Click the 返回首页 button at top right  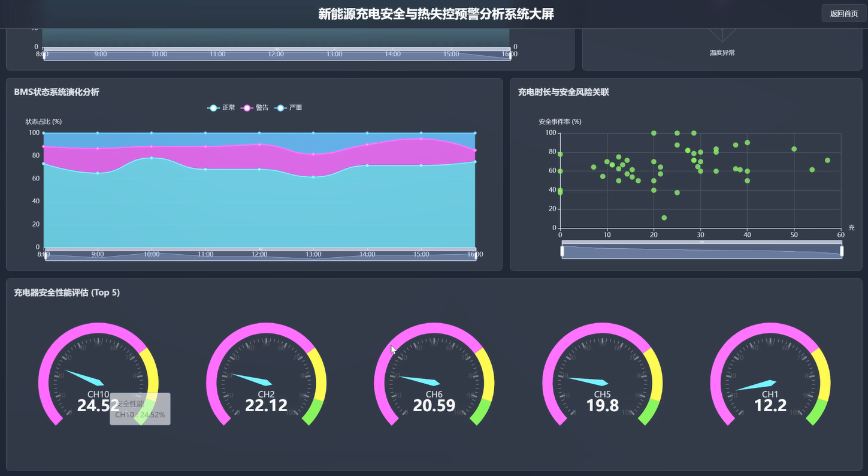(844, 13)
